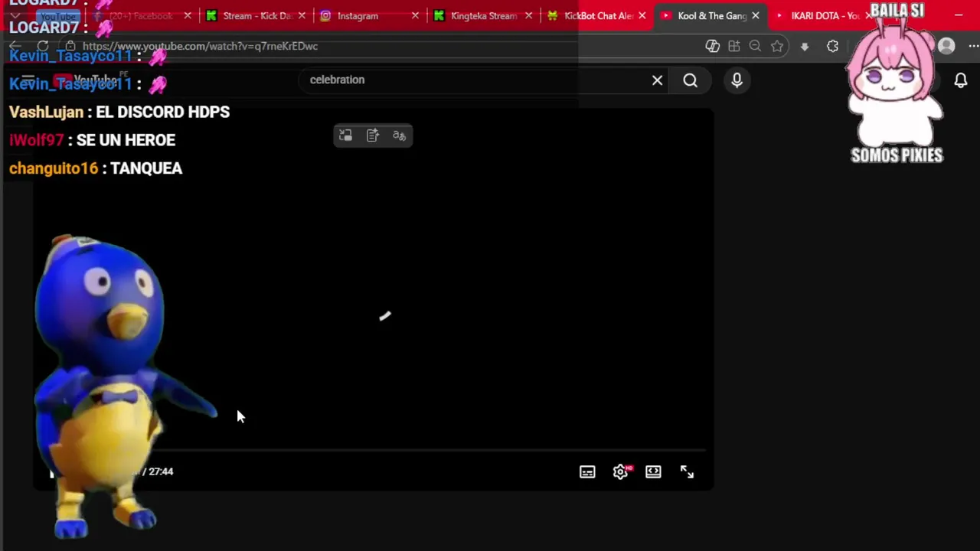This screenshot has height=551, width=980.
Task: Run the YouTube search with magnifier button
Action: tap(690, 80)
